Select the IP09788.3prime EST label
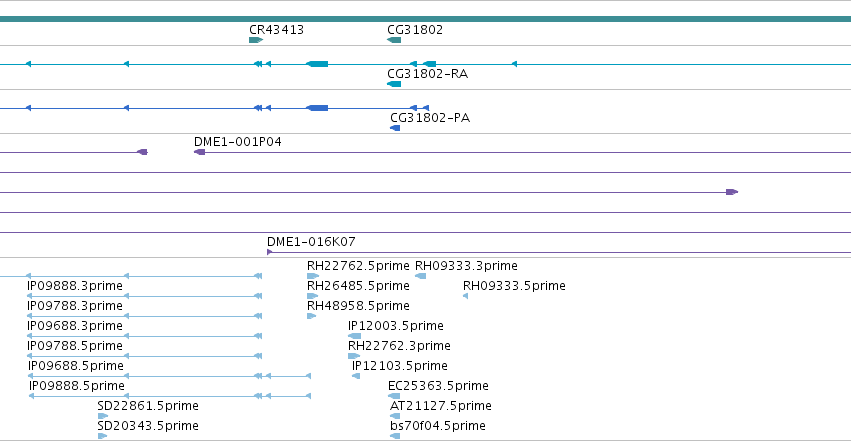 click(x=75, y=306)
